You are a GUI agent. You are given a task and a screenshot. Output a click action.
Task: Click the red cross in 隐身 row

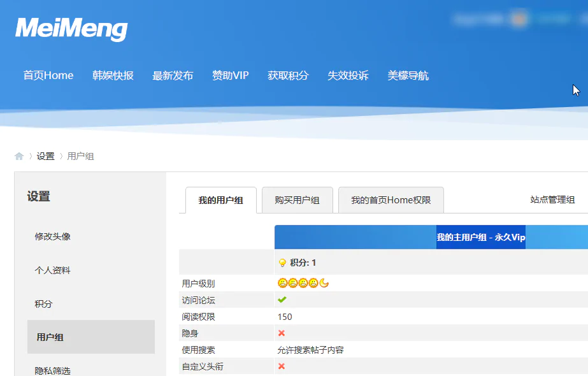[x=282, y=333]
